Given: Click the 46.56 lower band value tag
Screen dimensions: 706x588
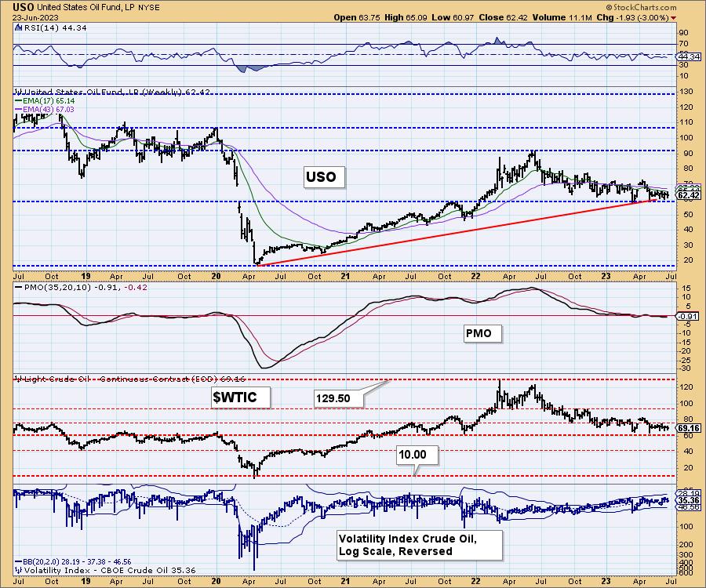Looking at the screenshot, I should pyautogui.click(x=689, y=507).
